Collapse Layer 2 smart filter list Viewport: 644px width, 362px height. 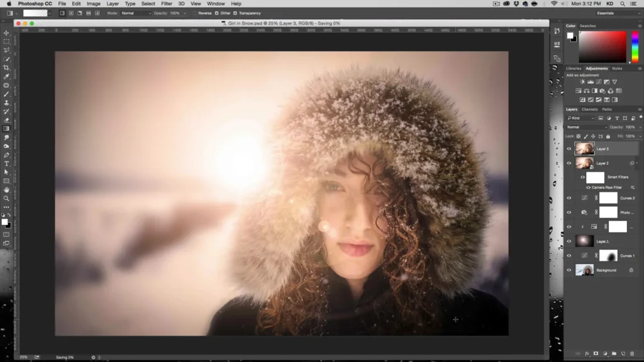637,163
